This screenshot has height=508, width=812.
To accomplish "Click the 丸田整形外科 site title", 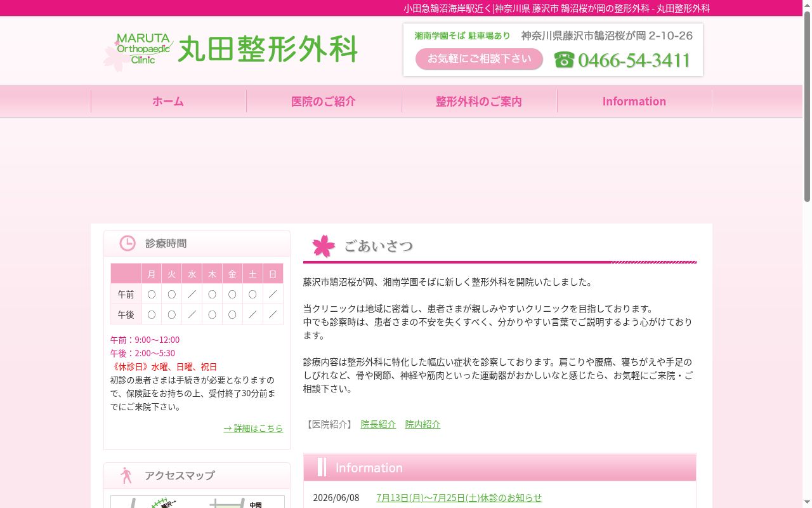I will tap(268, 50).
